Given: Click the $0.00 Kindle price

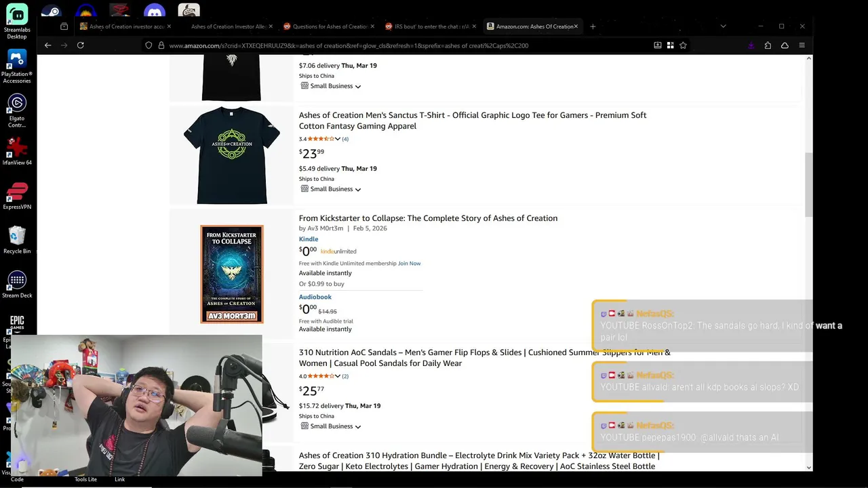Looking at the screenshot, I should pos(308,251).
